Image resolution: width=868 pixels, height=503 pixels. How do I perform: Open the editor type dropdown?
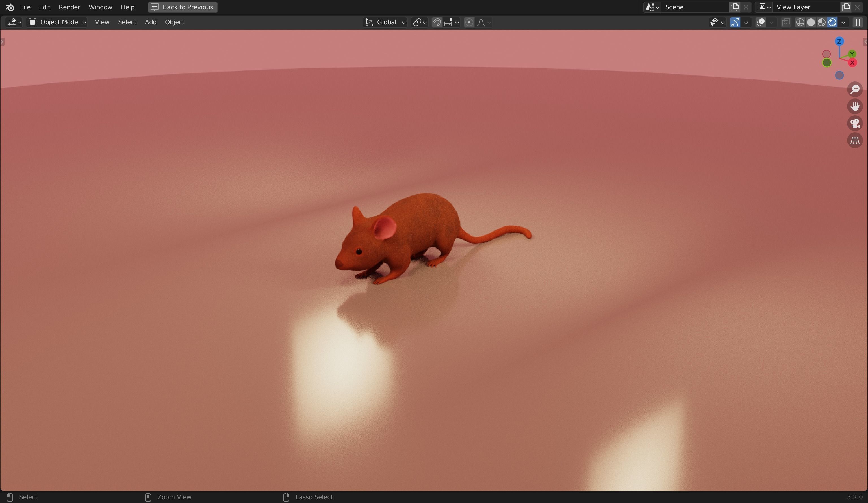coord(14,22)
